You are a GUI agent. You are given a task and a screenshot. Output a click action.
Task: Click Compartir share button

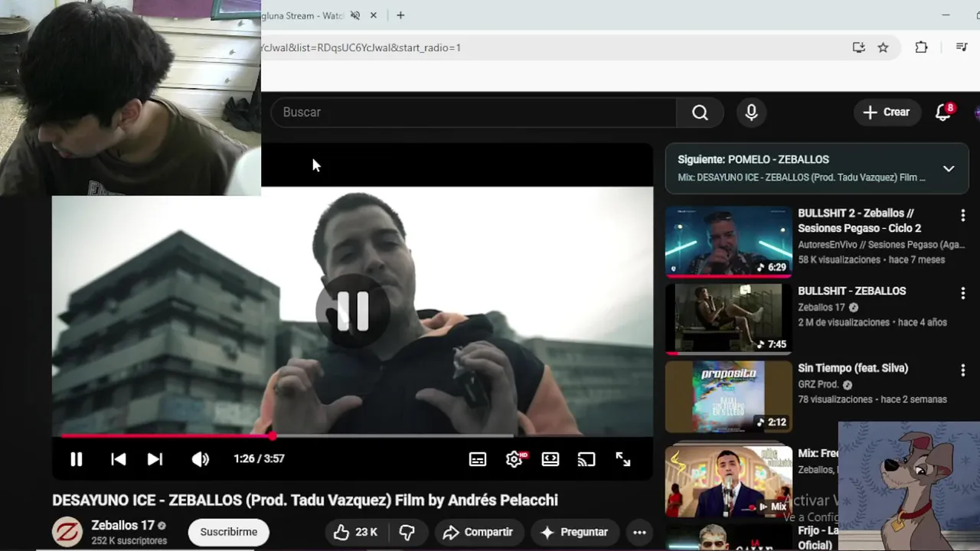(x=478, y=532)
